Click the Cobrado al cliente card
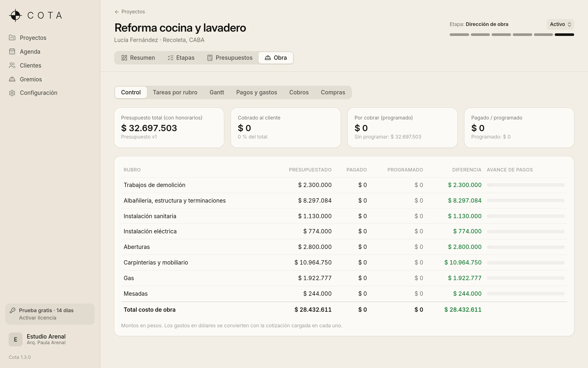Image resolution: width=588 pixels, height=368 pixels. pyautogui.click(x=286, y=128)
